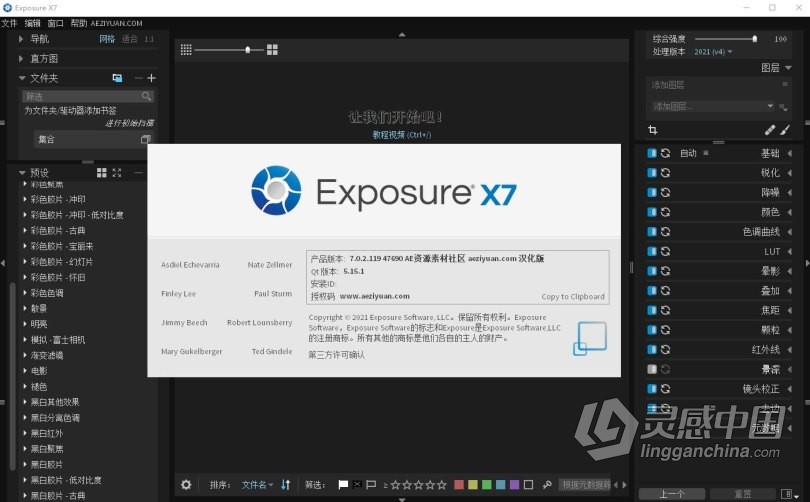Filter by green color label
This screenshot has height=502, width=810.
pos(487,484)
